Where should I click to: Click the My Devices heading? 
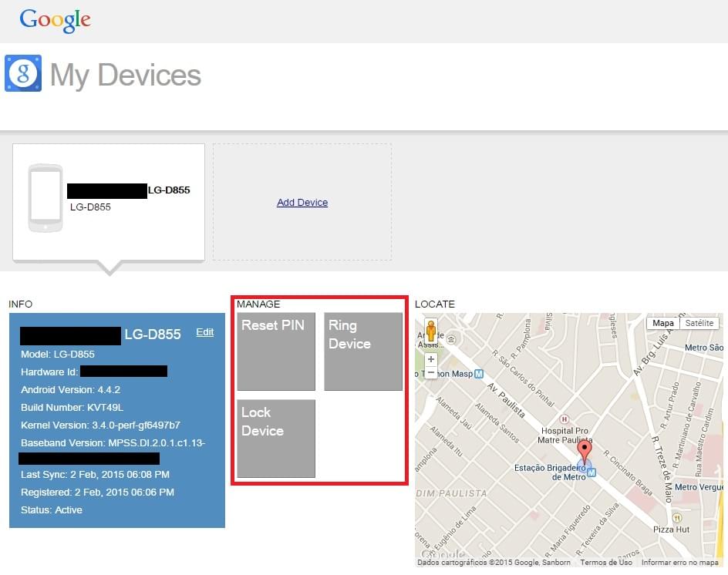pyautogui.click(x=126, y=76)
